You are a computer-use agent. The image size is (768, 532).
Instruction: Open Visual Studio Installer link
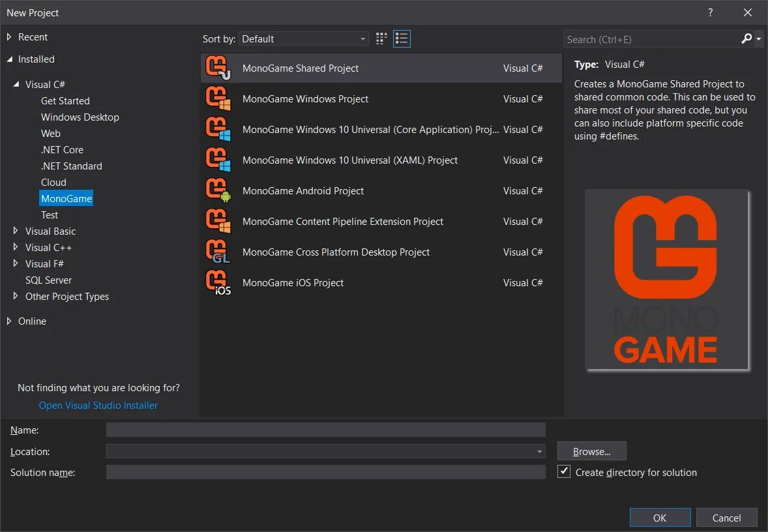[98, 405]
